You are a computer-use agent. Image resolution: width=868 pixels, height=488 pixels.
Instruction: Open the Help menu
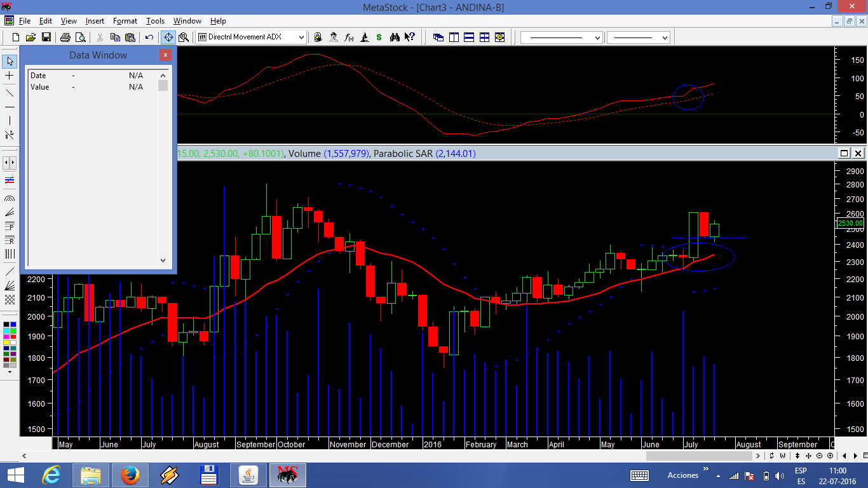(x=218, y=21)
